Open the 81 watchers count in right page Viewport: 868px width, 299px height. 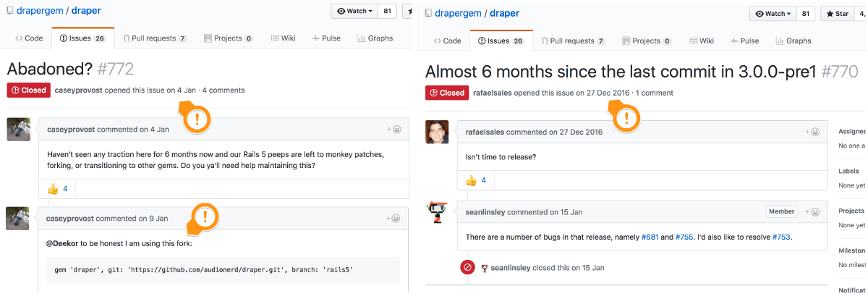click(x=806, y=13)
